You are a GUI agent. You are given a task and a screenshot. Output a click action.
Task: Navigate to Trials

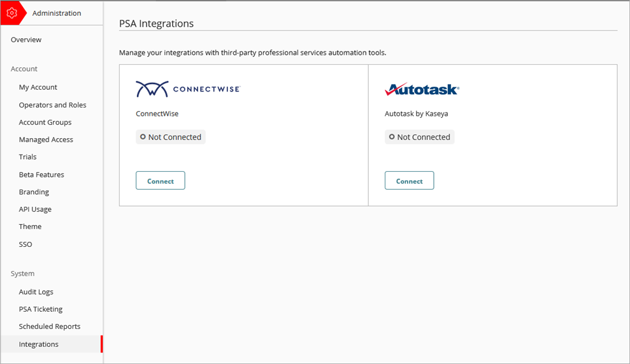coord(28,157)
